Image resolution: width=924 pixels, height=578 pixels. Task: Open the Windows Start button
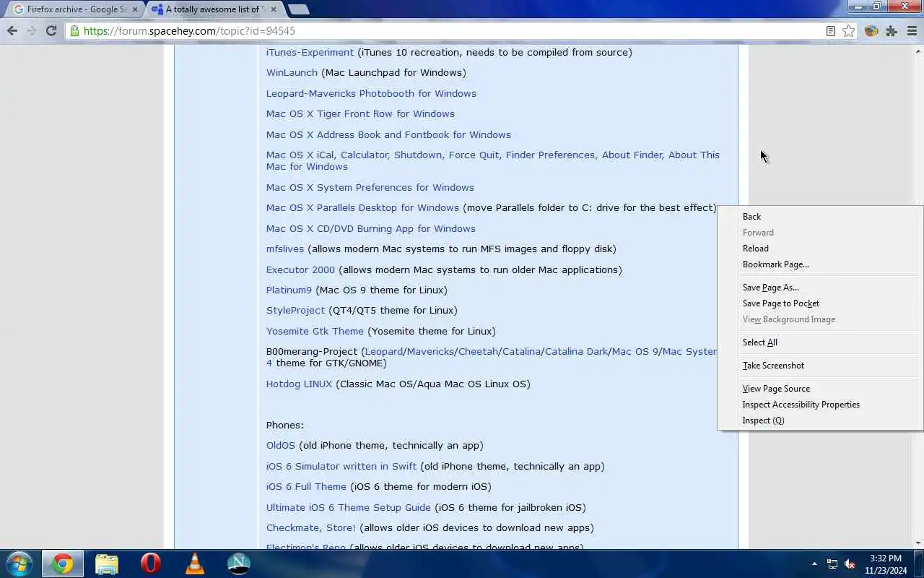(x=19, y=564)
